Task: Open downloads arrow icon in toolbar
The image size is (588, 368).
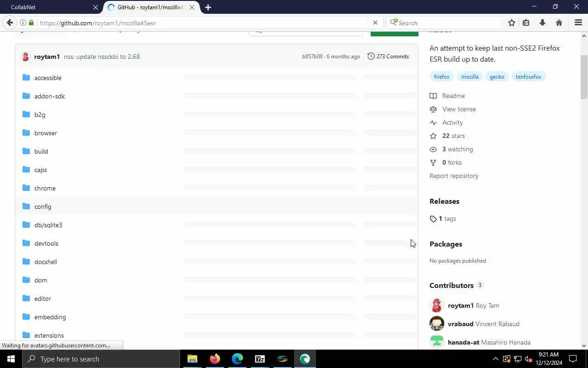Action: pyautogui.click(x=543, y=23)
